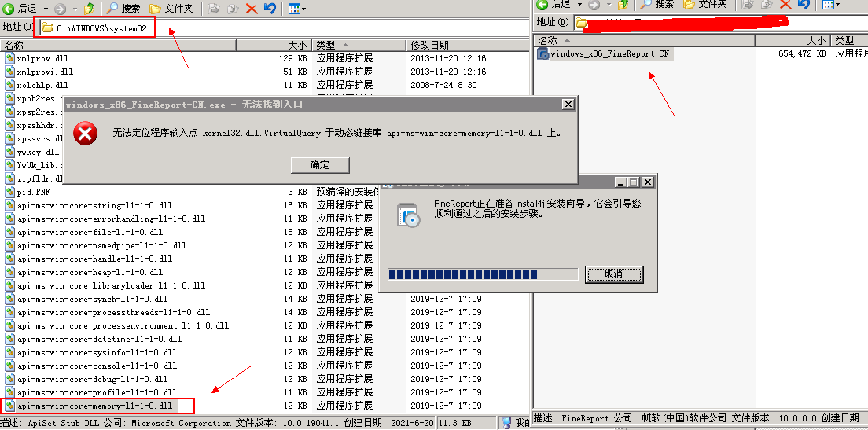Toggle Folders (文件夹) pane in system32 window
Viewport: 868px width, 430px height.
click(171, 9)
